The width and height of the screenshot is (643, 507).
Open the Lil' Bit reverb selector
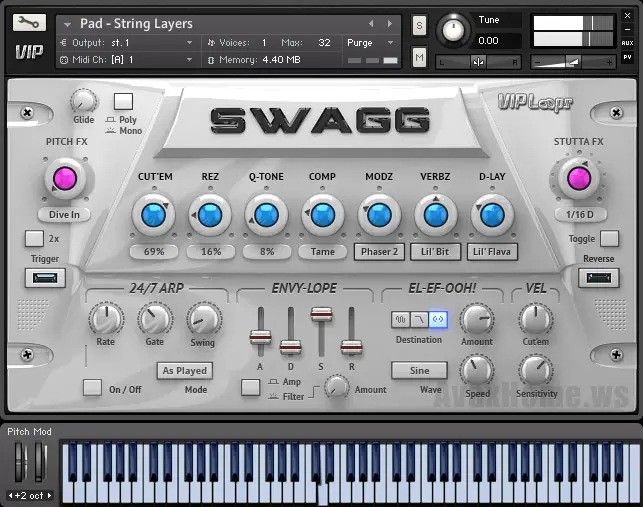coord(436,251)
